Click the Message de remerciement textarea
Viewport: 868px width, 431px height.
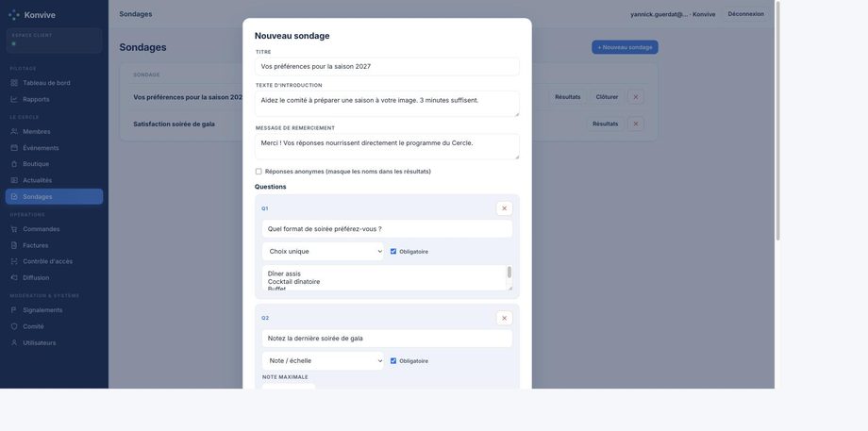[x=387, y=146]
